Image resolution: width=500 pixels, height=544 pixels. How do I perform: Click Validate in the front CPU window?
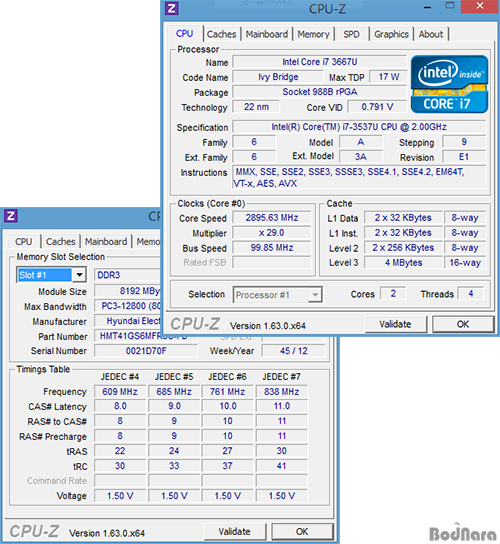click(x=395, y=324)
